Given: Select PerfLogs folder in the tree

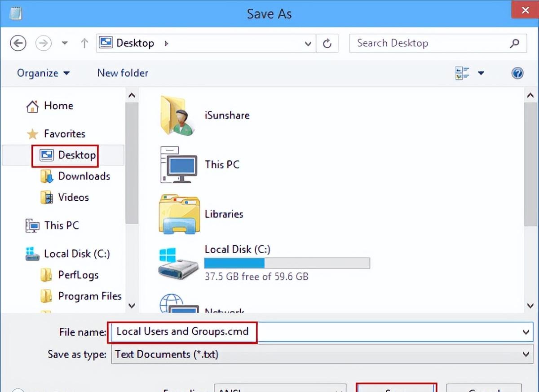Looking at the screenshot, I should point(78,275).
